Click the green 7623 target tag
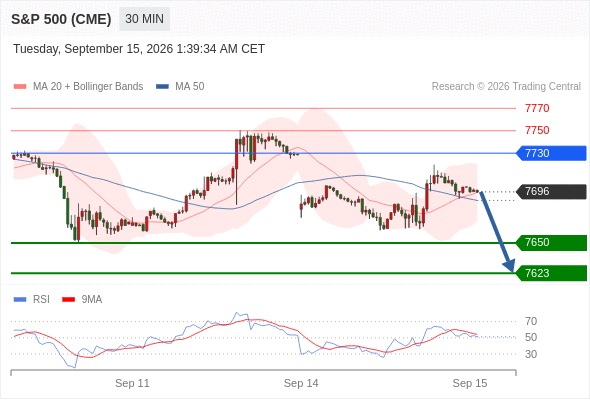Viewport: 590px width, 400px height. (x=551, y=273)
